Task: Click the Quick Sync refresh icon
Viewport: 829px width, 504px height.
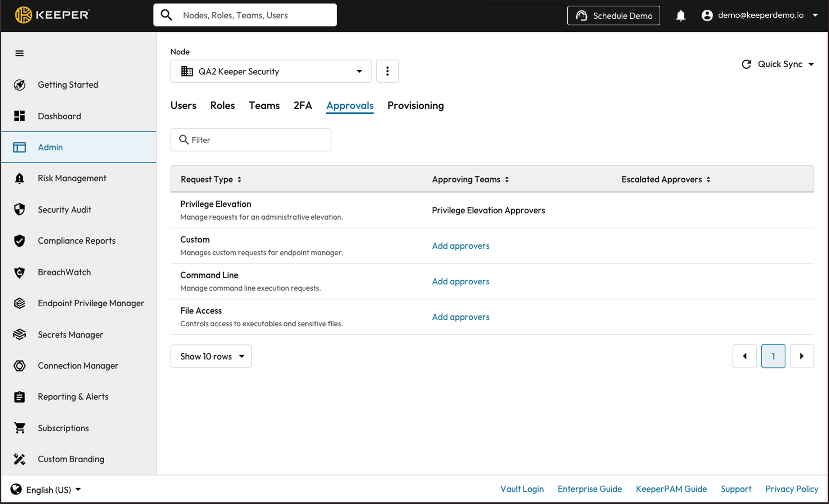Action: [x=746, y=64]
